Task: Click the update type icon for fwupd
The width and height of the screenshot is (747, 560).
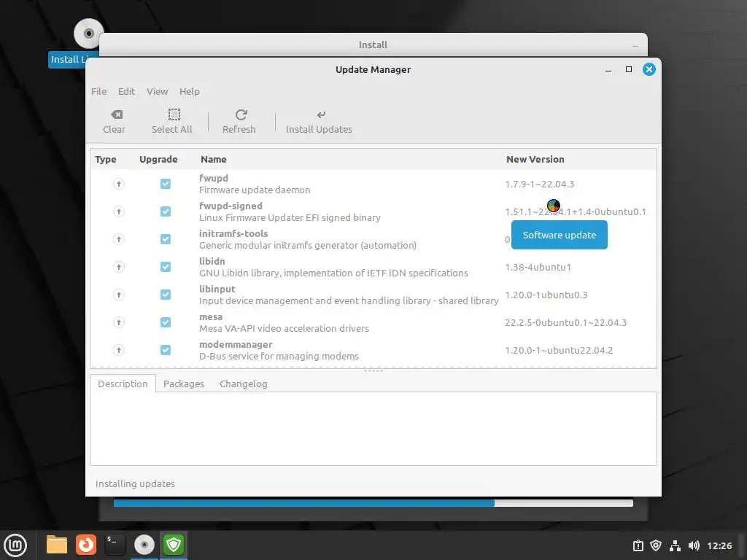Action: [119, 184]
